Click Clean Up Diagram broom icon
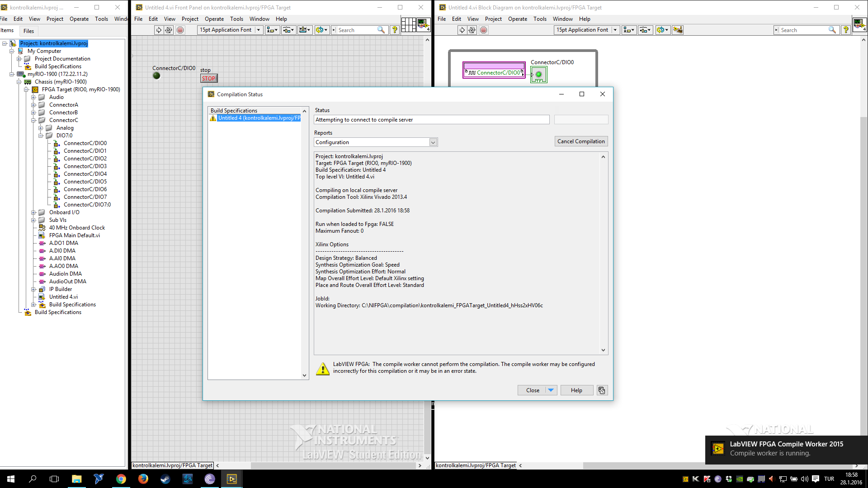868x488 pixels. click(x=677, y=30)
